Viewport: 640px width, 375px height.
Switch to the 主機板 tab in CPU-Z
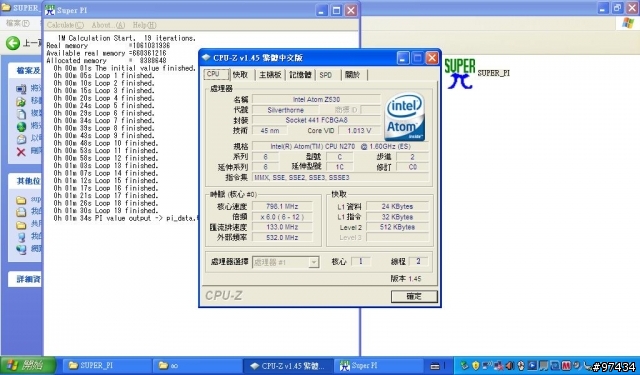click(270, 75)
